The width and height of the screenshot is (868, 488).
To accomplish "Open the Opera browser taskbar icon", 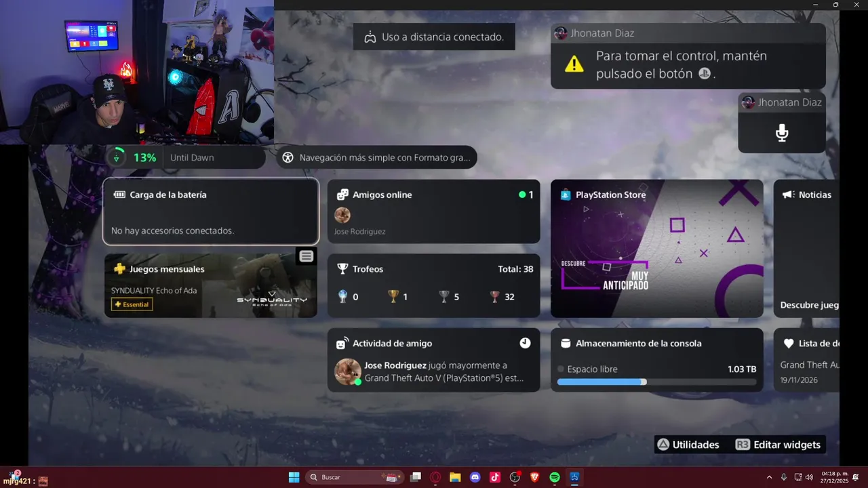I will pos(435,477).
